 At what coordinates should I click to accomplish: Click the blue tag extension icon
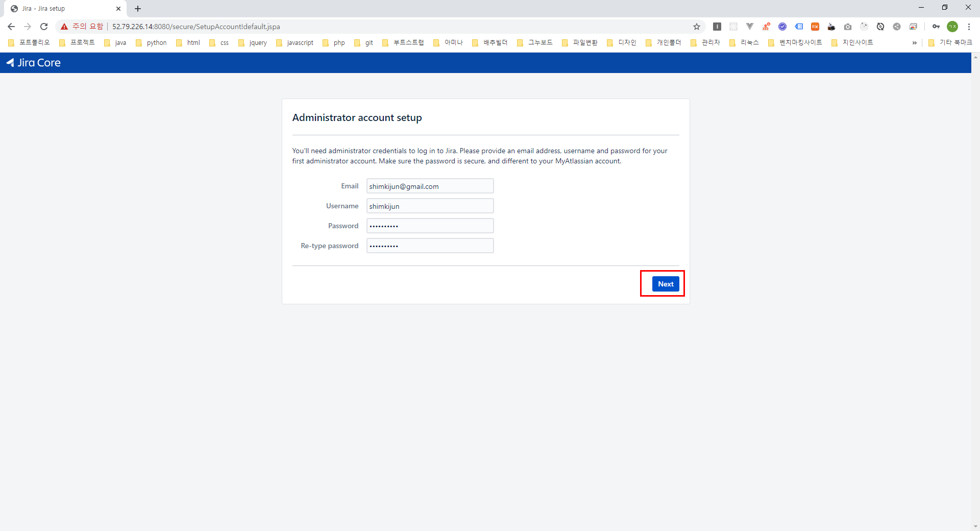[799, 27]
